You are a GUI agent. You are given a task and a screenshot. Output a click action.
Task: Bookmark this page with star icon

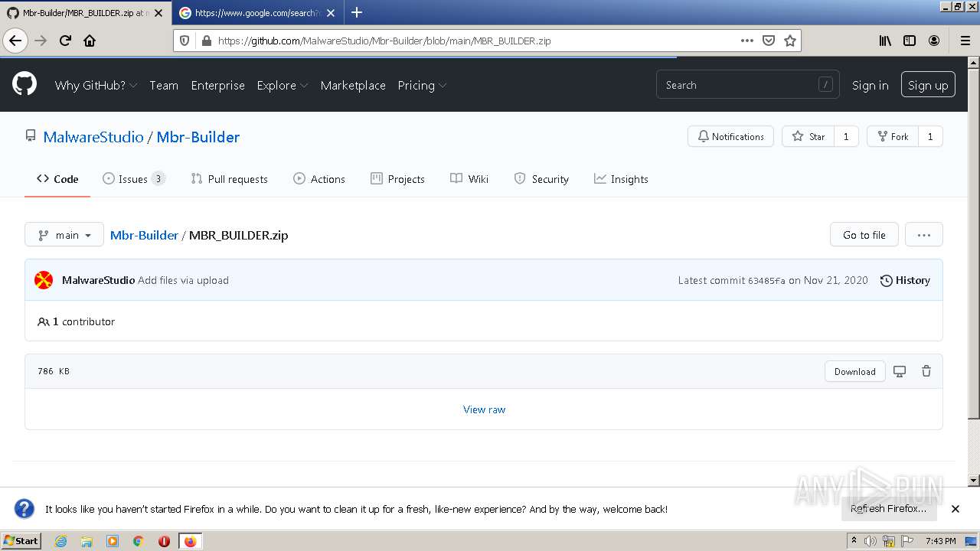point(790,41)
